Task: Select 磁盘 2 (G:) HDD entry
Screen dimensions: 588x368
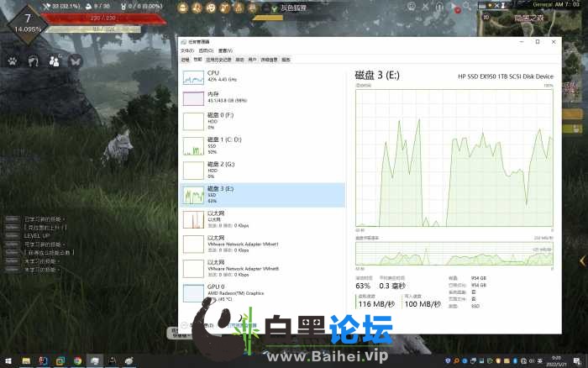Action: pyautogui.click(x=263, y=171)
